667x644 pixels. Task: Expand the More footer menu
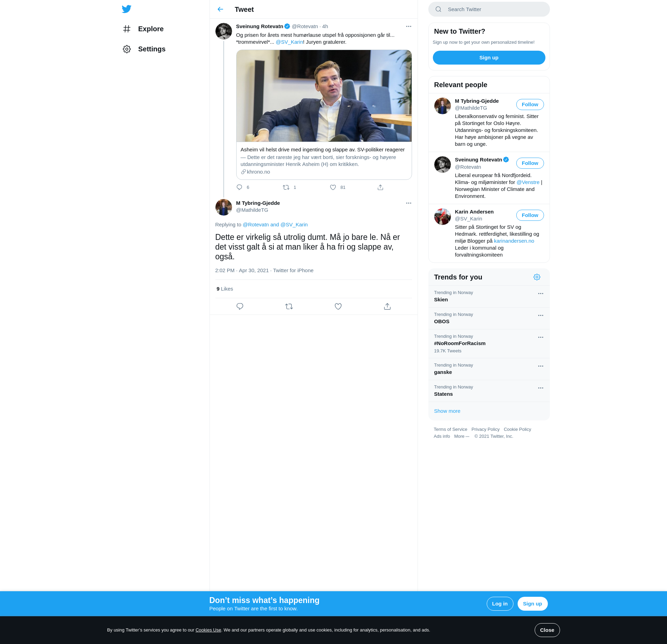462,436
